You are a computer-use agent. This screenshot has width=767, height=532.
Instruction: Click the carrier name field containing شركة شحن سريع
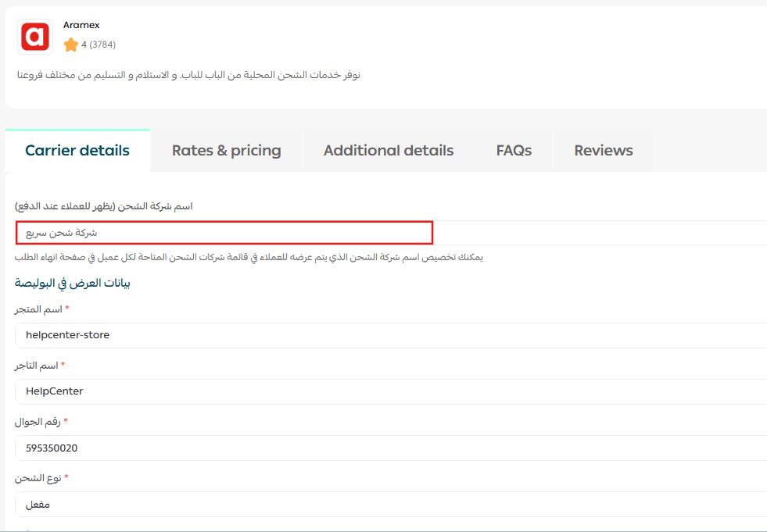click(x=224, y=233)
